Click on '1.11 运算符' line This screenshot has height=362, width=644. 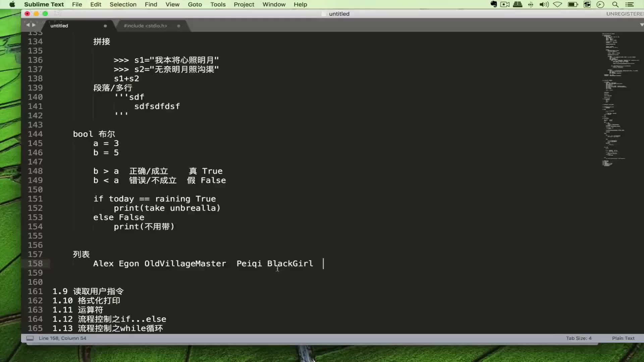[x=78, y=310]
